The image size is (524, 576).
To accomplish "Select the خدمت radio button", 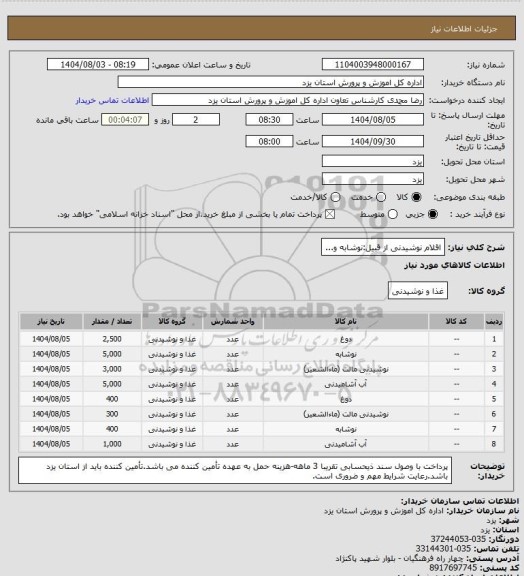I will pyautogui.click(x=381, y=197).
